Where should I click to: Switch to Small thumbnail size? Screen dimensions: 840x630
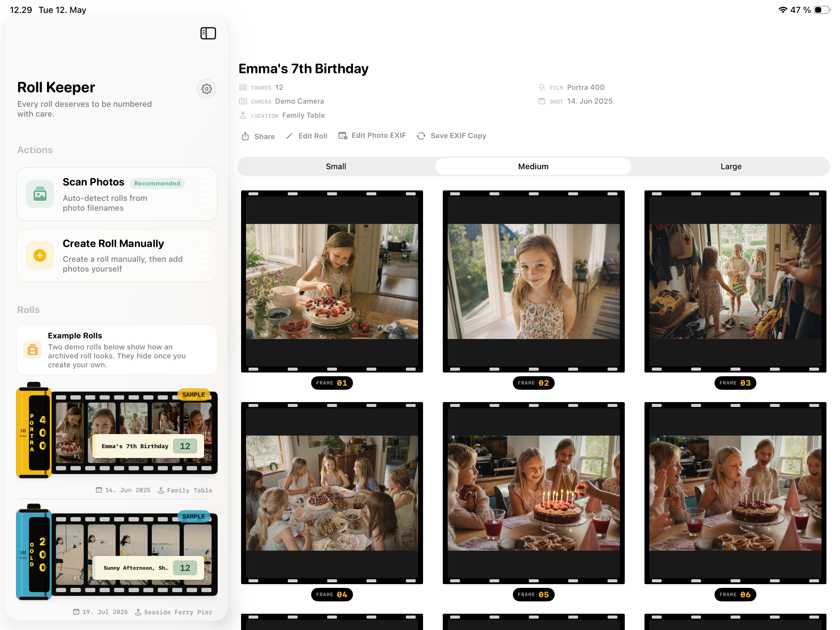[336, 166]
